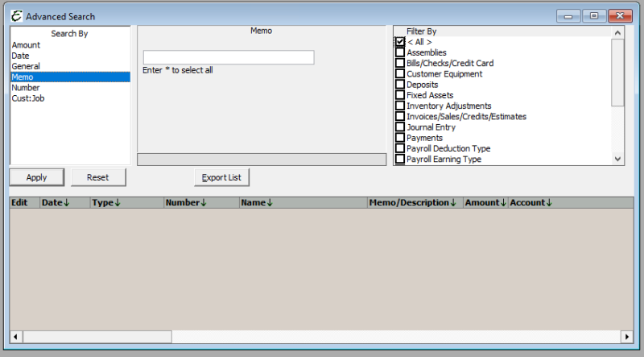This screenshot has height=357, width=644.
Task: Enable Fixed Assets filter checkbox
Action: point(400,95)
